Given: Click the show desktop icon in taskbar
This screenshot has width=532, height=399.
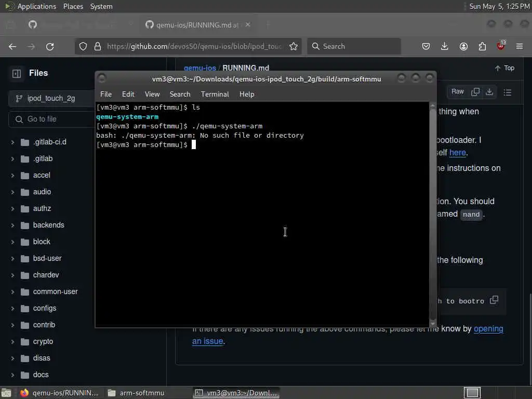Looking at the screenshot, I should [6, 393].
